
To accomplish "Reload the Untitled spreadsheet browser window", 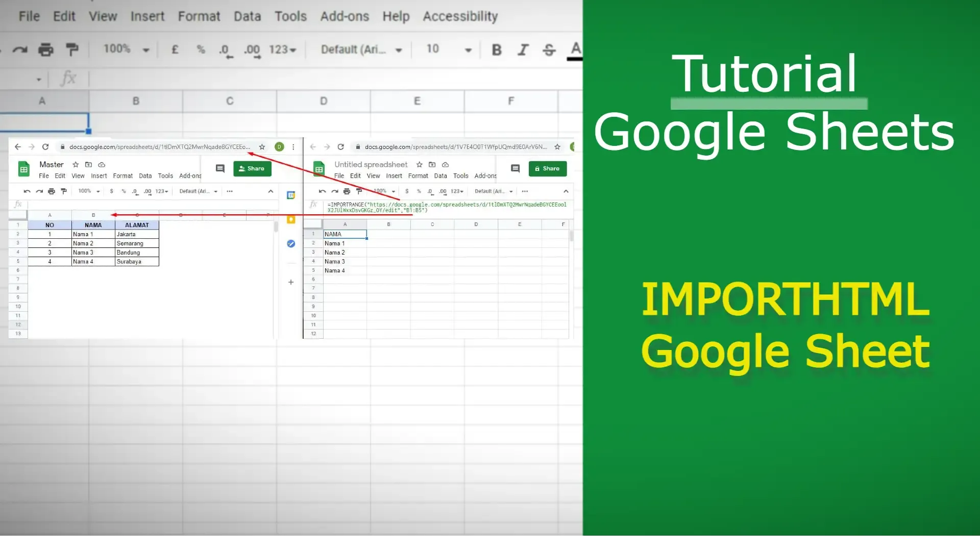I will [x=341, y=147].
